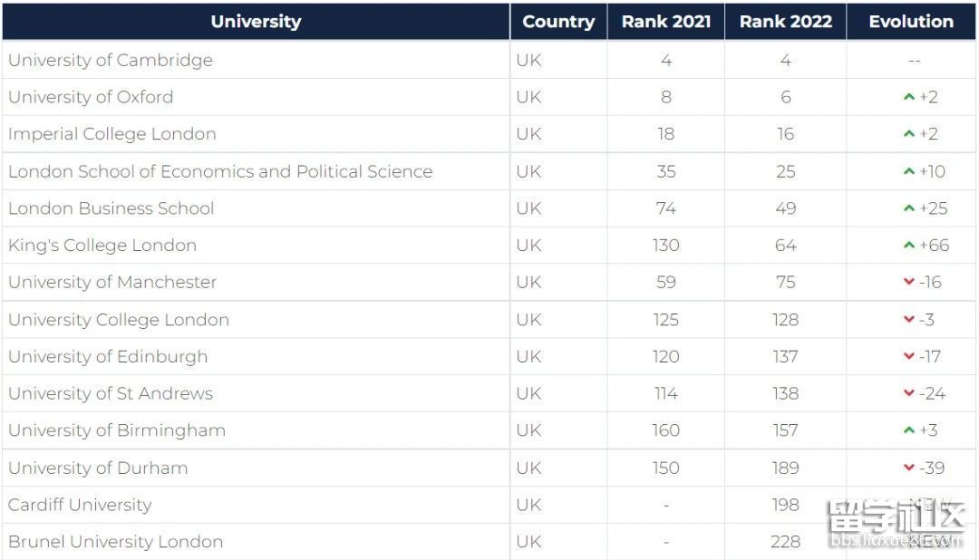
Task: Click the red down arrow beside -24
Action: tap(908, 392)
